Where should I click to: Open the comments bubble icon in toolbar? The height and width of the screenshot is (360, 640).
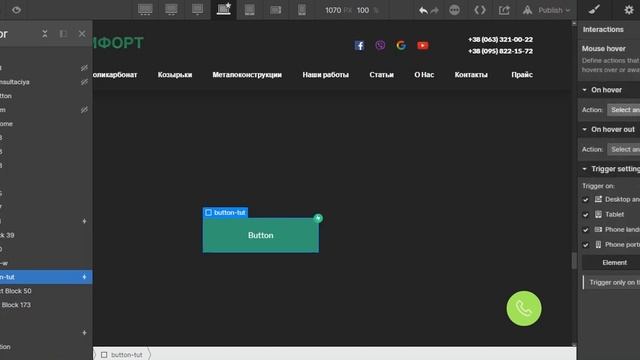454,10
